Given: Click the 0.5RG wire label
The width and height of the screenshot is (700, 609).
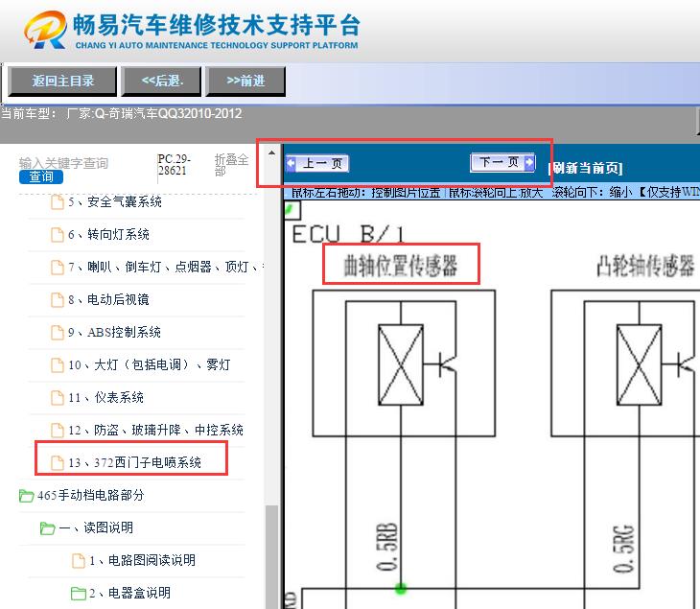Looking at the screenshot, I should click(x=623, y=549).
